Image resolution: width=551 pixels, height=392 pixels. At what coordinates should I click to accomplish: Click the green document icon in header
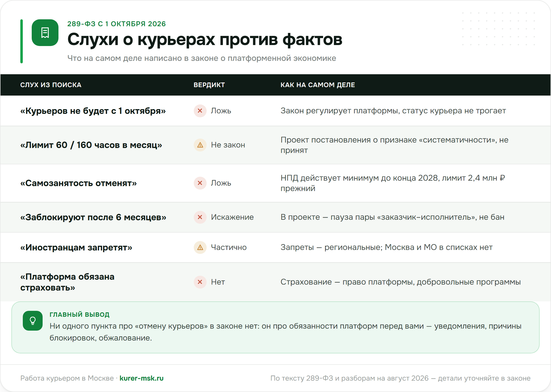tap(45, 33)
